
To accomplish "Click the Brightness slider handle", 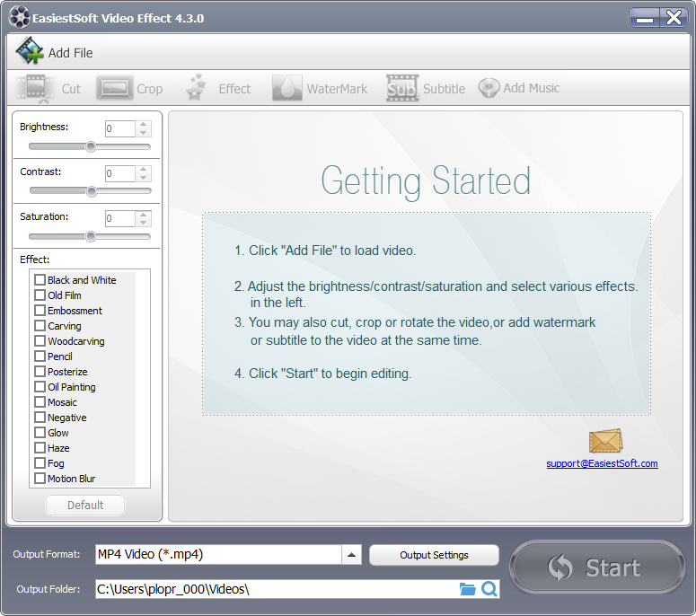I will point(91,146).
